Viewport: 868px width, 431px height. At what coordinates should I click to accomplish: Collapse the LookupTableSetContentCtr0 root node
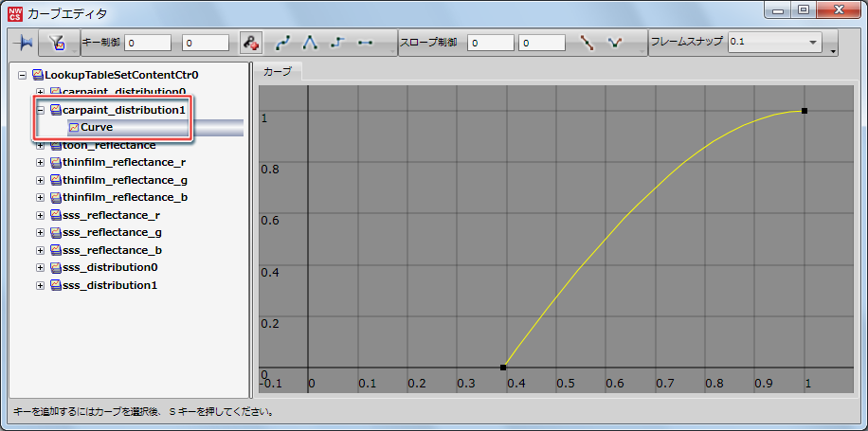(x=23, y=74)
